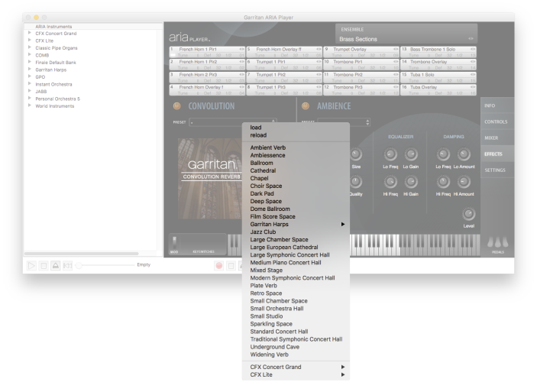Select Instant Orchestra in the instruments list
537x392 pixels.
(53, 84)
